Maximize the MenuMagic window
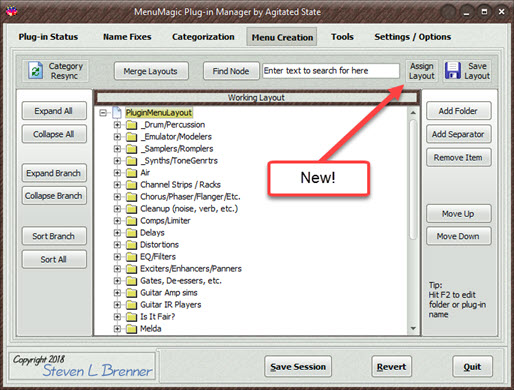 tap(484, 12)
